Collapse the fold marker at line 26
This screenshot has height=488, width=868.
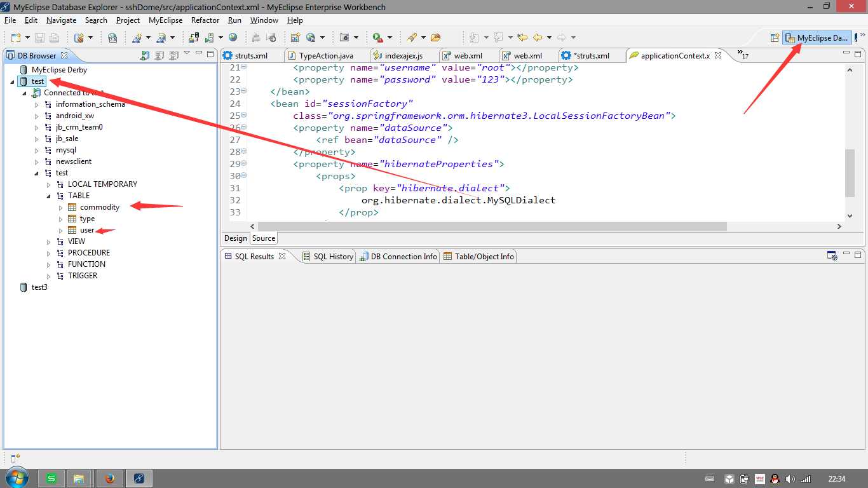point(244,127)
